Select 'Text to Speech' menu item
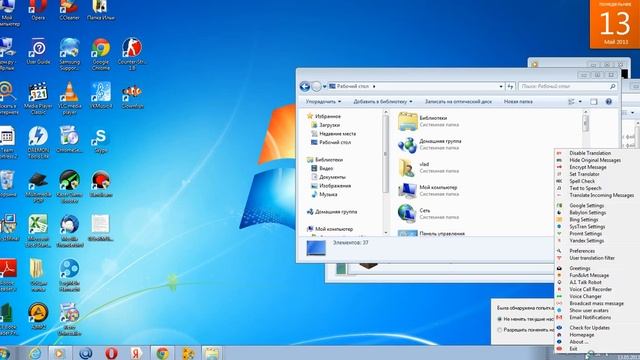 coord(585,188)
